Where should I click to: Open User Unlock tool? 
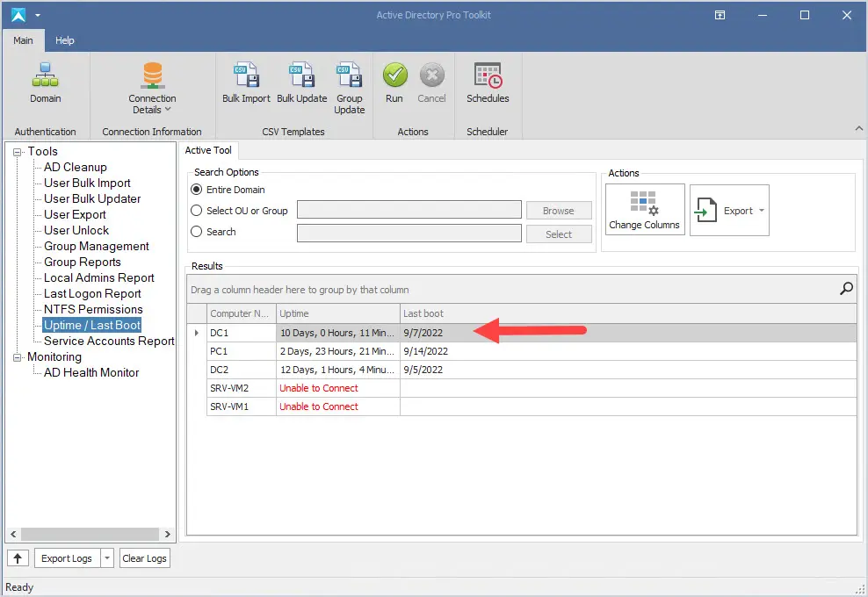(76, 230)
